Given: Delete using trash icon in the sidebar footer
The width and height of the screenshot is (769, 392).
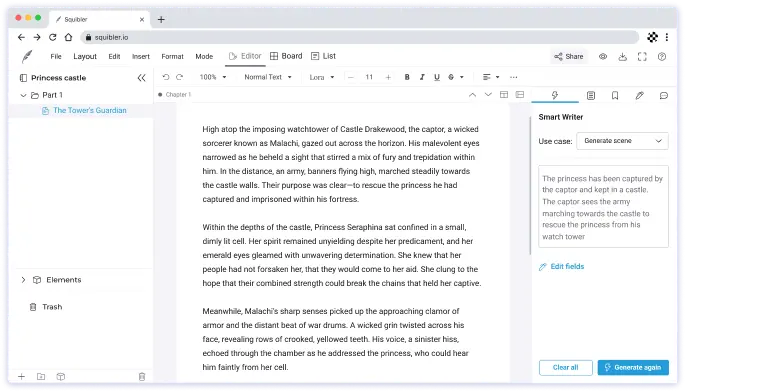Looking at the screenshot, I should tap(142, 377).
